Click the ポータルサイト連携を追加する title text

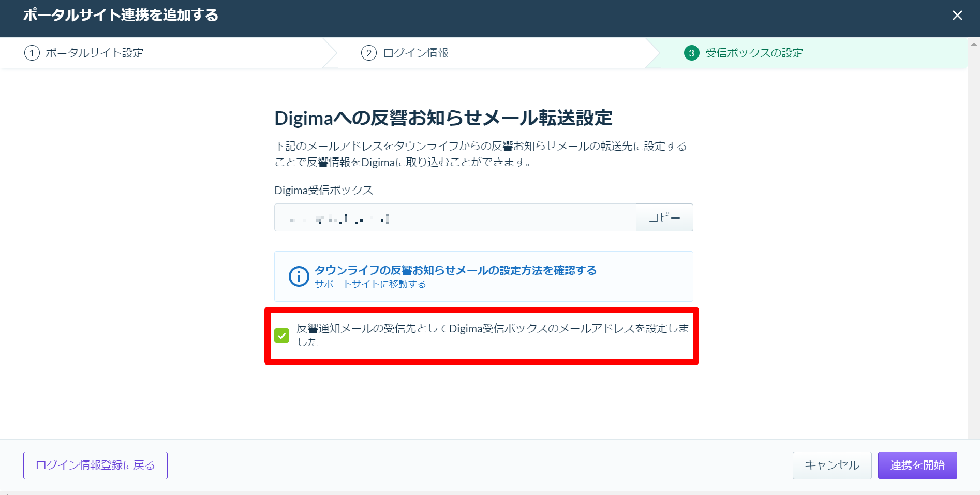(121, 15)
